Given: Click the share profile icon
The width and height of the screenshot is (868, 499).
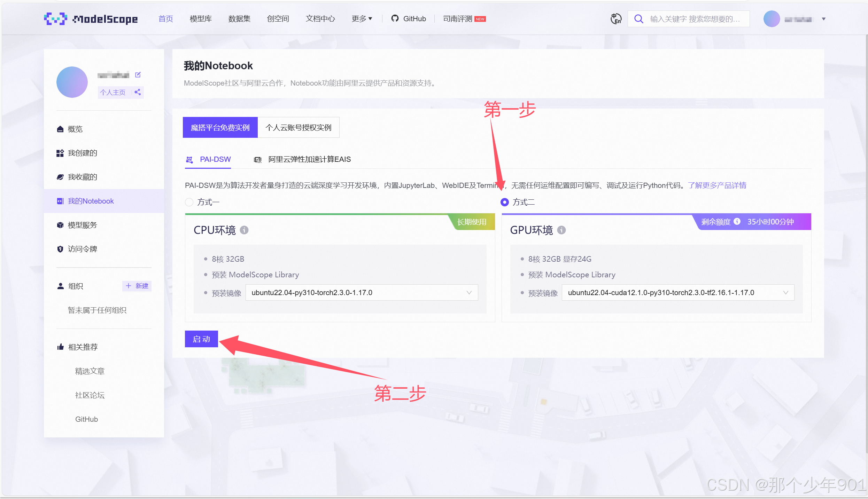Looking at the screenshot, I should click(x=138, y=92).
